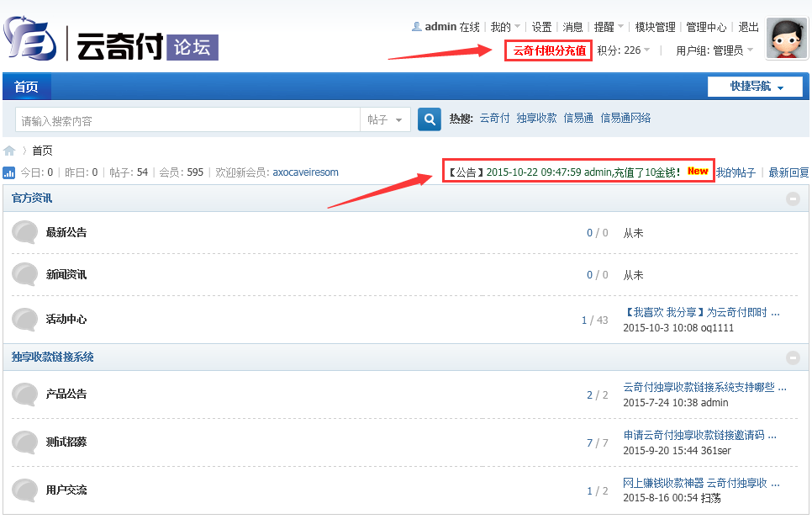
Task: Open 消息 from top menu
Action: coord(572,27)
